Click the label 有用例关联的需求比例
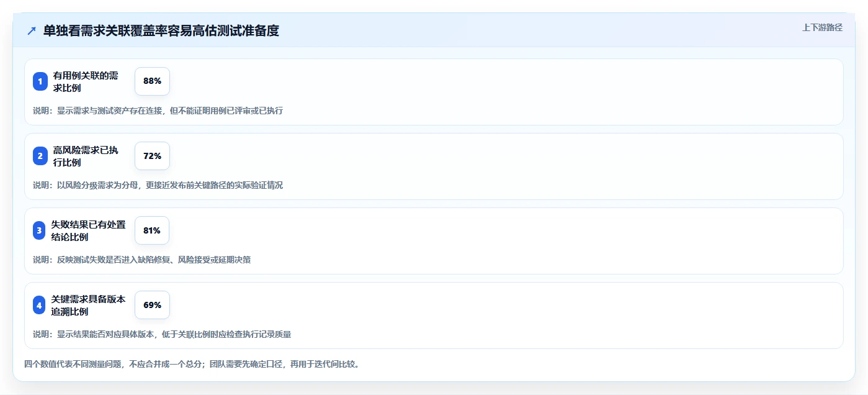 pyautogui.click(x=86, y=81)
